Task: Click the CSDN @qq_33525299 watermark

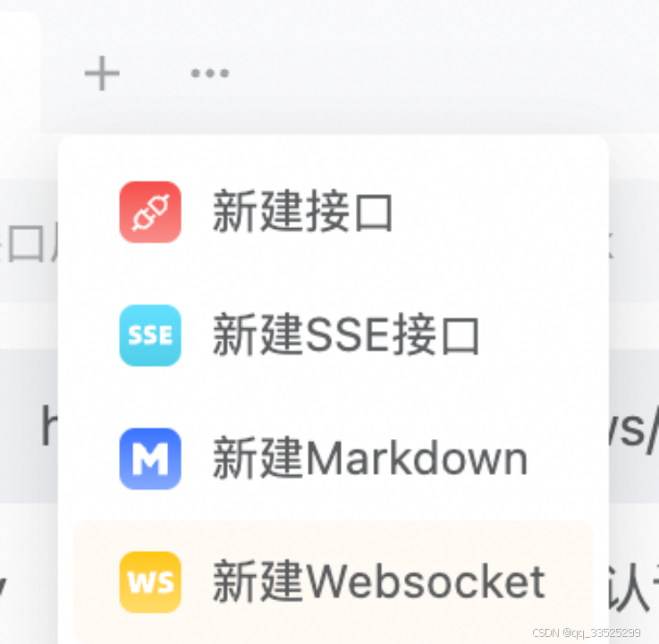Action: (x=587, y=632)
